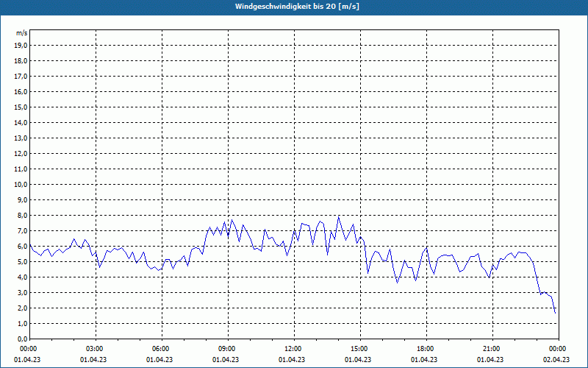Pick the '3,0' y-axis value
The height and width of the screenshot is (368, 588).
click(x=21, y=292)
